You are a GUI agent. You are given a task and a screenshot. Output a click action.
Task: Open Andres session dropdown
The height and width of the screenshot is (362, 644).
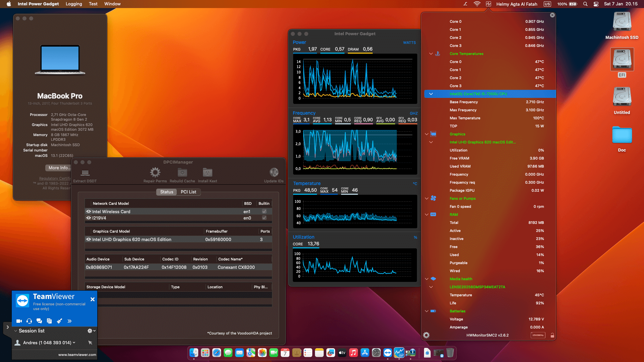click(74, 343)
